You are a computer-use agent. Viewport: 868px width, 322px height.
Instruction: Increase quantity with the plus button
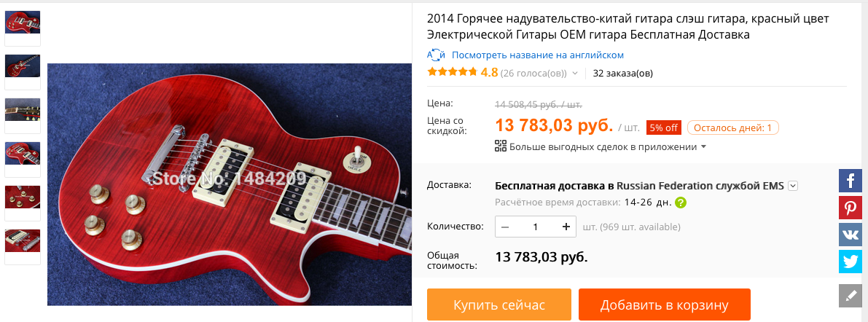pos(566,227)
